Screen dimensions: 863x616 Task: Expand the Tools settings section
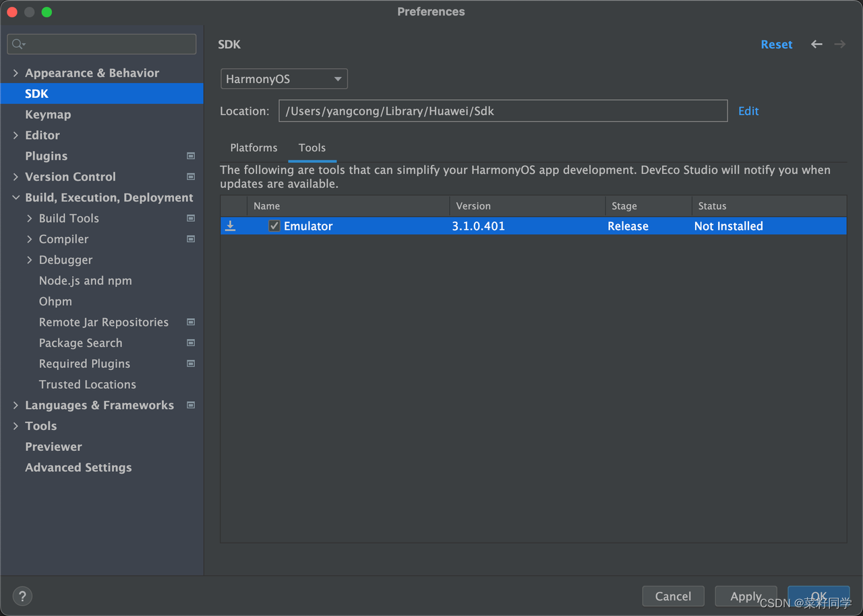tap(16, 426)
